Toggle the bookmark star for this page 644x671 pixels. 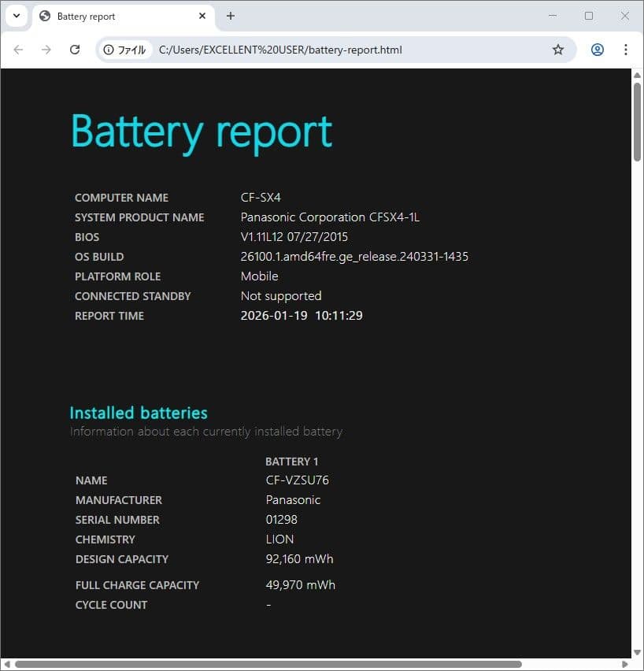pyautogui.click(x=558, y=49)
